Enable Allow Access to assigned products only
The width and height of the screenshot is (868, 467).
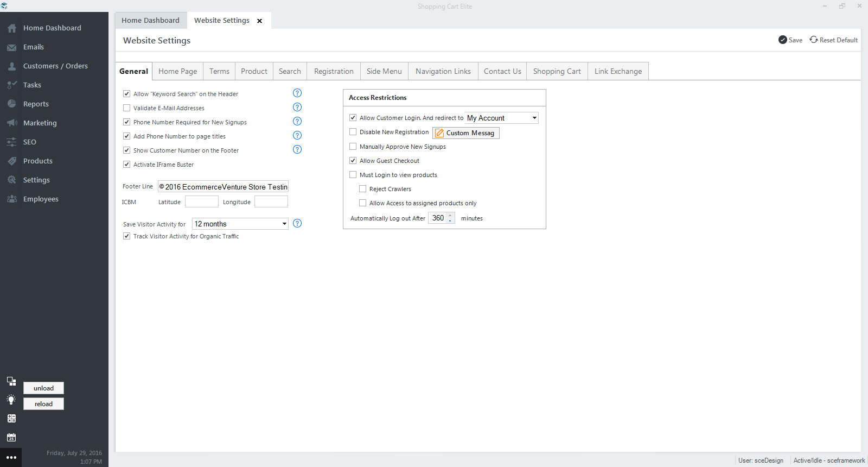coord(363,203)
